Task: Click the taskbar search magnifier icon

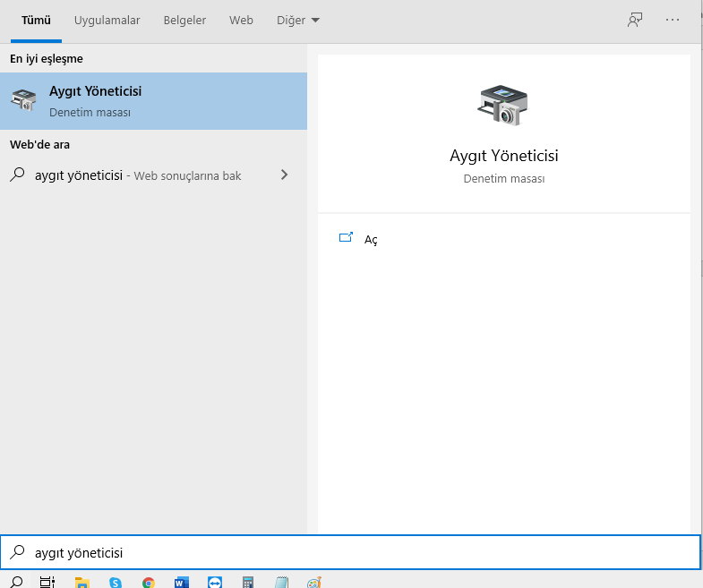Action: point(16,582)
